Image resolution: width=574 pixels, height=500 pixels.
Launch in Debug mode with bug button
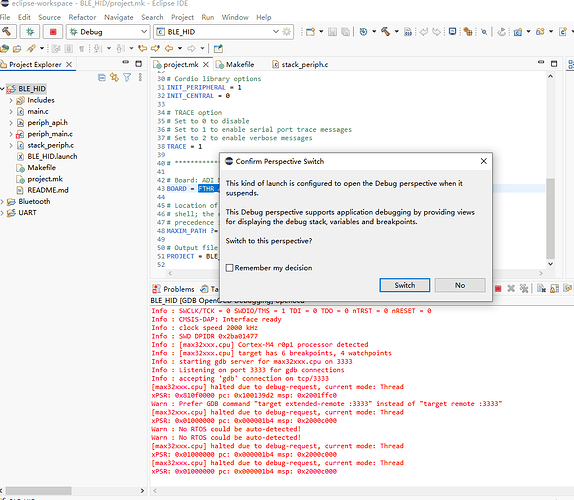tap(30, 32)
